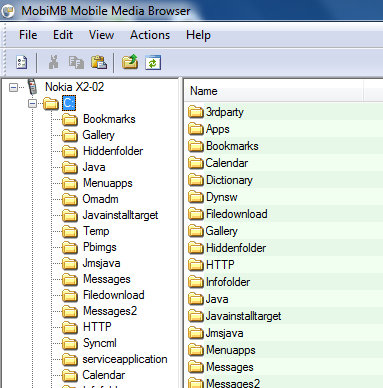This screenshot has width=383, height=388.
Task: Select Jmsjava in the file list
Action: click(224, 333)
